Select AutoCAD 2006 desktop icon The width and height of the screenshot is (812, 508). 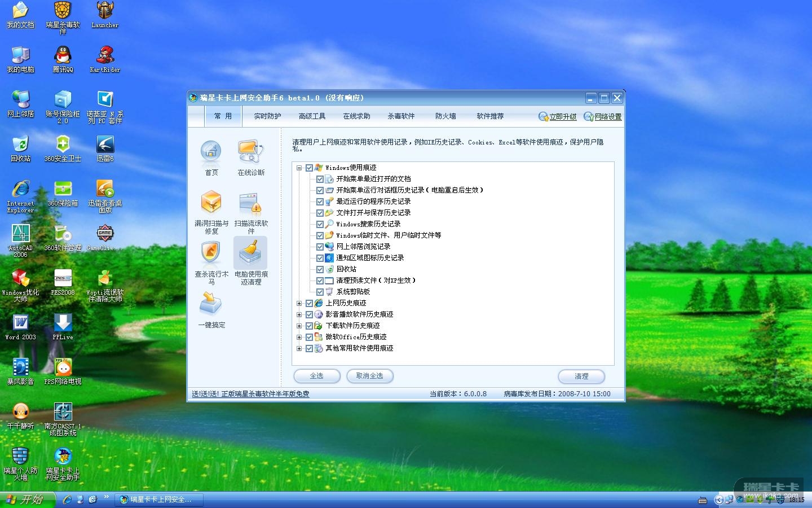pos(20,241)
